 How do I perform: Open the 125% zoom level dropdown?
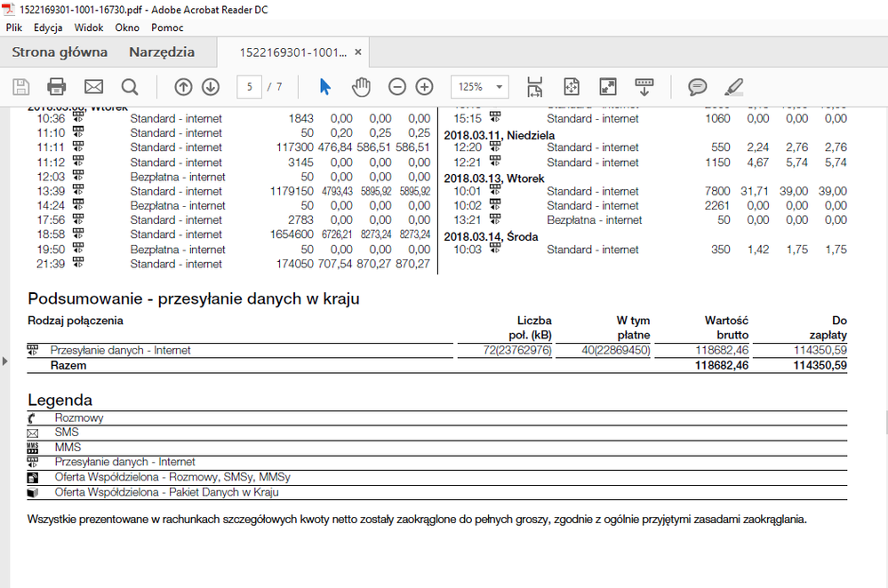480,86
